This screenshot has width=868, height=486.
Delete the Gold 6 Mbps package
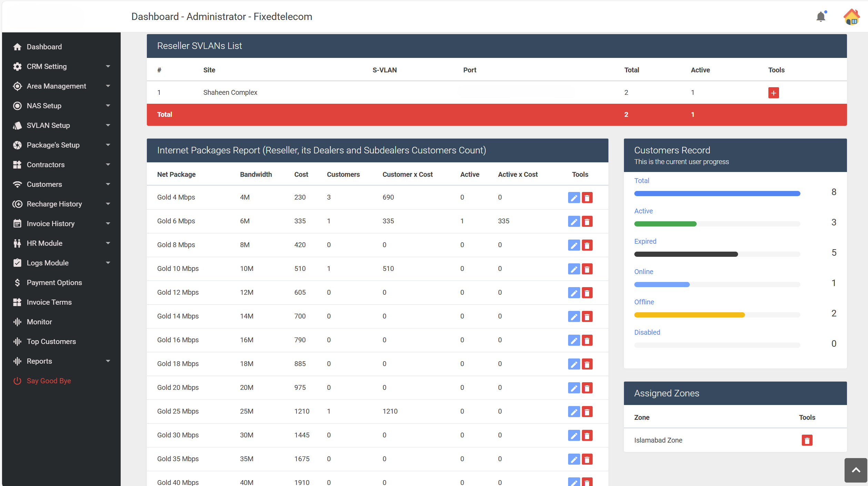click(587, 221)
